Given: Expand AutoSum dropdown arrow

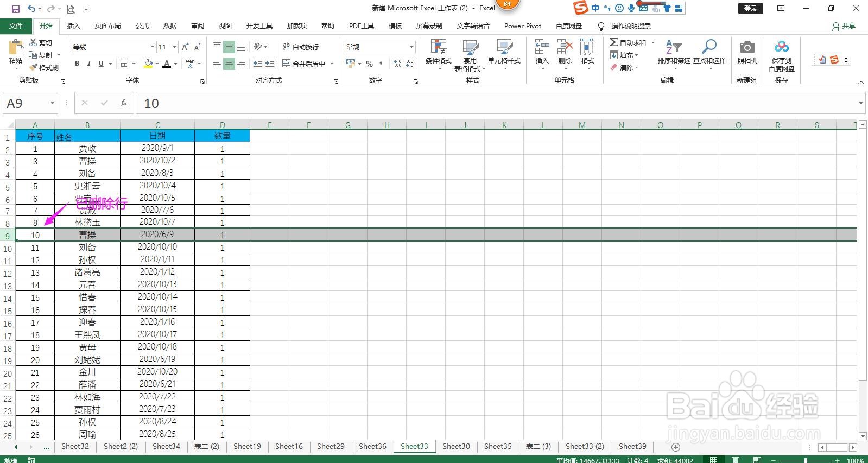Looking at the screenshot, I should tap(652, 42).
